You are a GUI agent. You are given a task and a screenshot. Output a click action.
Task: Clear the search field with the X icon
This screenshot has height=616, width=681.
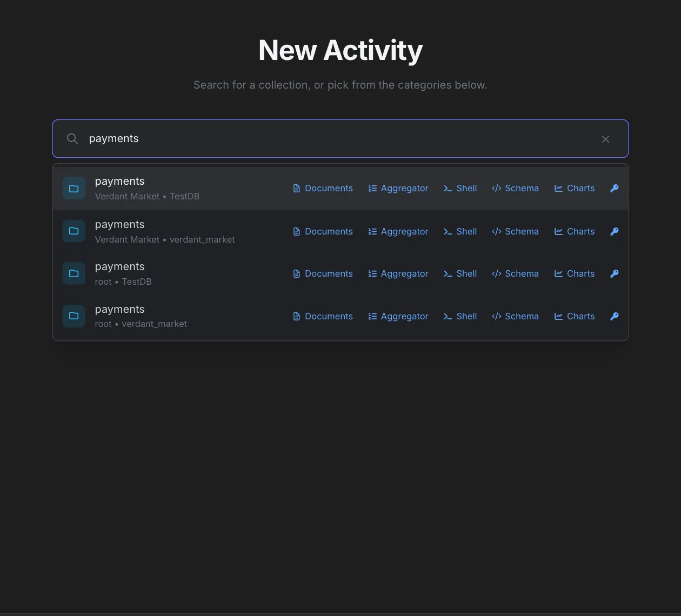coord(605,139)
